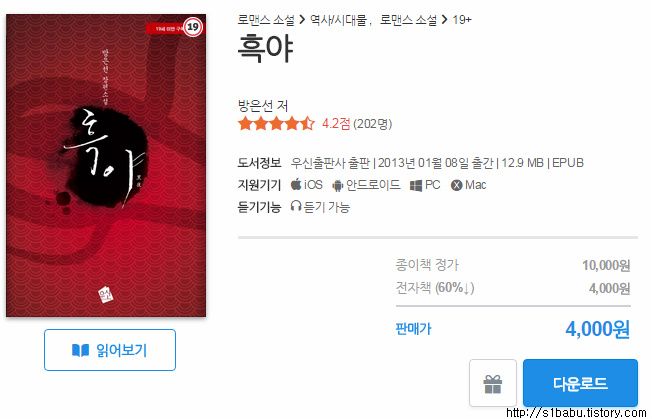This screenshot has width=652, height=419.
Task: Click the 흑야 book title heading
Action: pos(265,49)
